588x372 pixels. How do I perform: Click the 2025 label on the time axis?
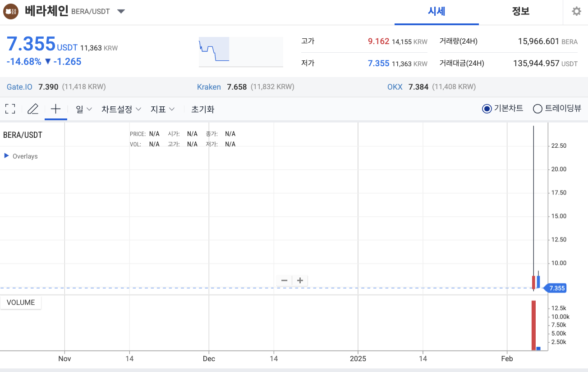click(358, 359)
